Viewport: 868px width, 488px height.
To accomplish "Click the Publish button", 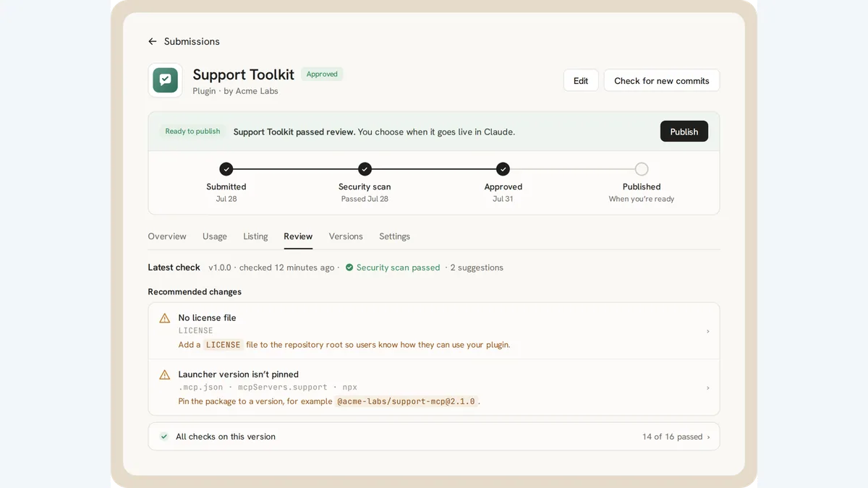I will tap(684, 132).
